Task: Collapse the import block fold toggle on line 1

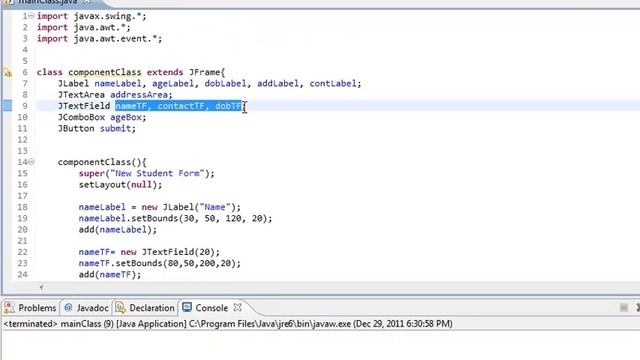Action: click(x=31, y=16)
